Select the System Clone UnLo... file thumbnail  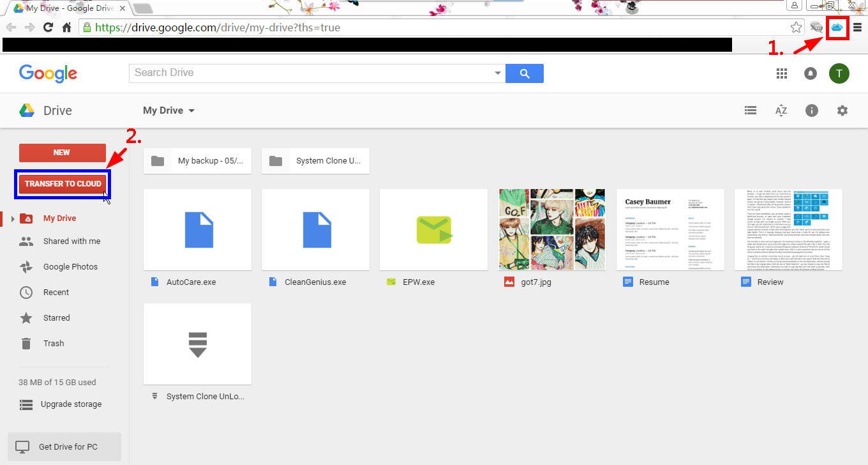(x=197, y=344)
